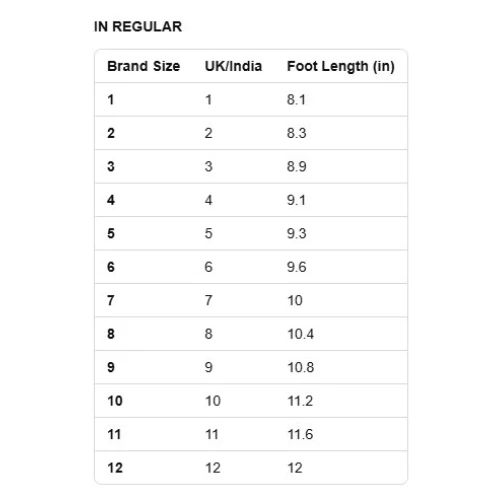The image size is (500, 500).
Task: Choose brand size 4 row
Action: click(251, 200)
